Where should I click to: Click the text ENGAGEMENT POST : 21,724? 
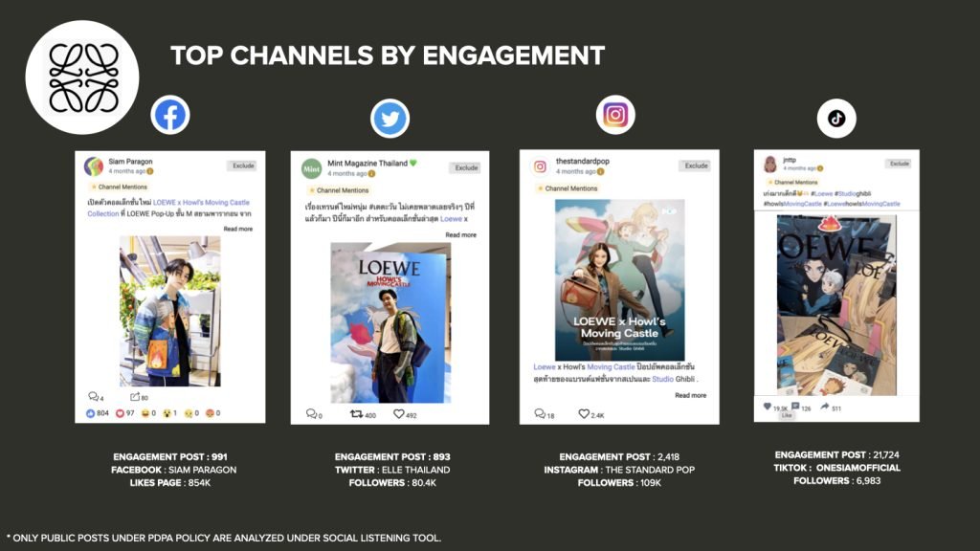[x=836, y=454]
